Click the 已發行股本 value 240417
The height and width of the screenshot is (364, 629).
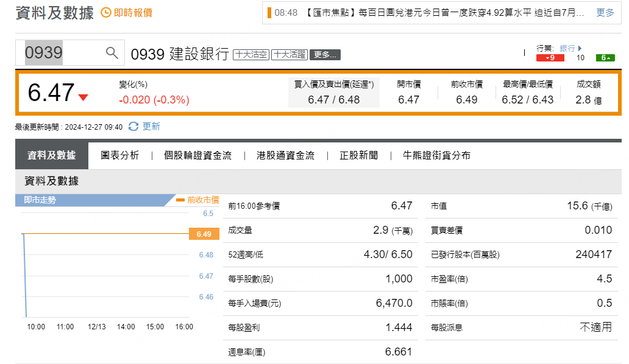coord(594,254)
